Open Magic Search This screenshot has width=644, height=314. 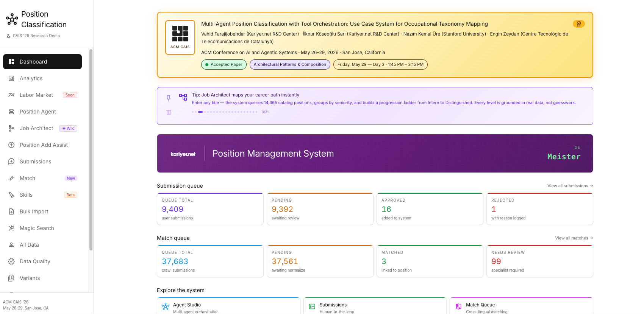42,228
